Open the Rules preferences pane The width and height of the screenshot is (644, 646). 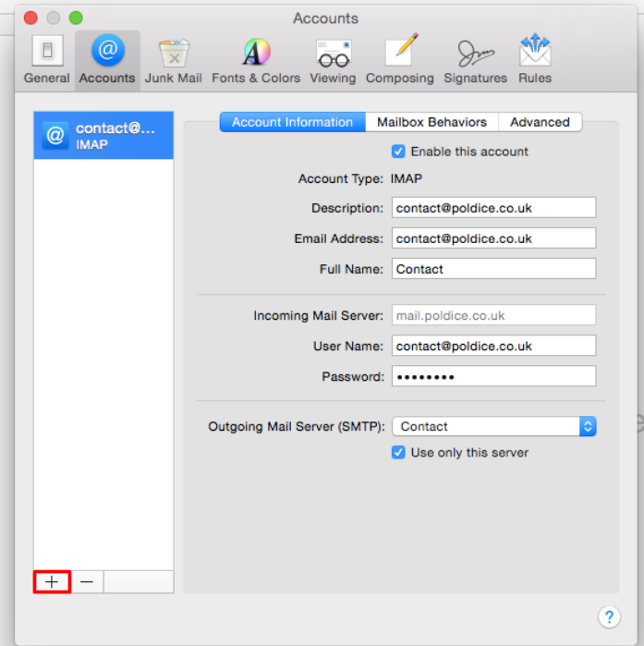click(534, 59)
